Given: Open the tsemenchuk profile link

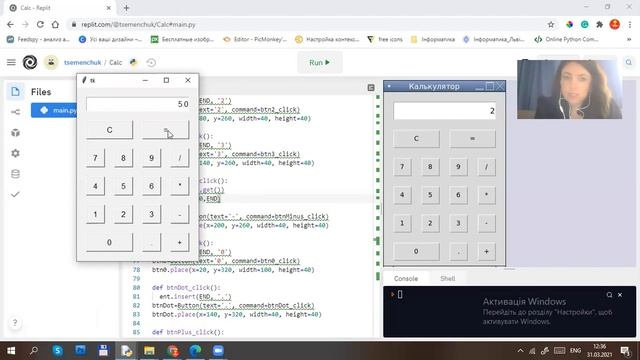Looking at the screenshot, I should pyautogui.click(x=82, y=62).
